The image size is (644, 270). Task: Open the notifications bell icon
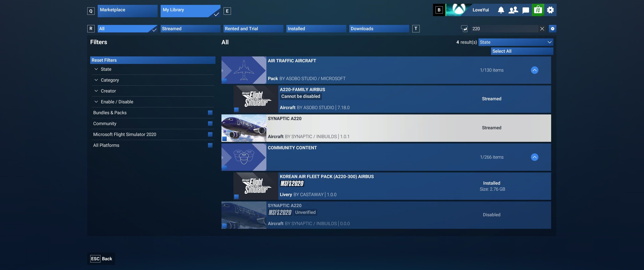tap(501, 10)
